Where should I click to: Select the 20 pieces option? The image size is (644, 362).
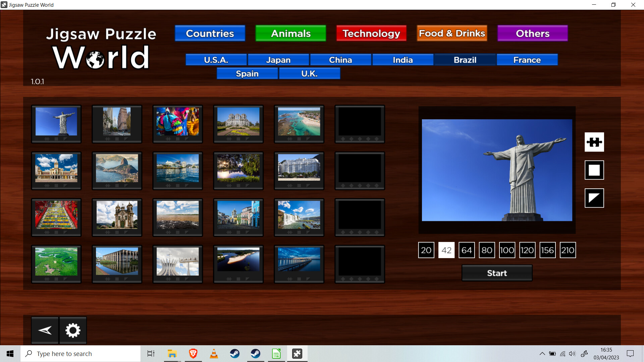point(426,250)
